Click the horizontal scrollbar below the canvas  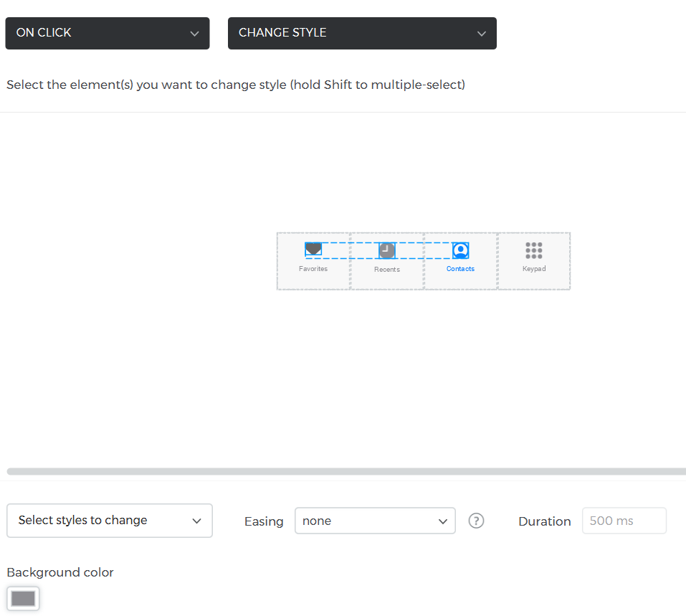344,471
